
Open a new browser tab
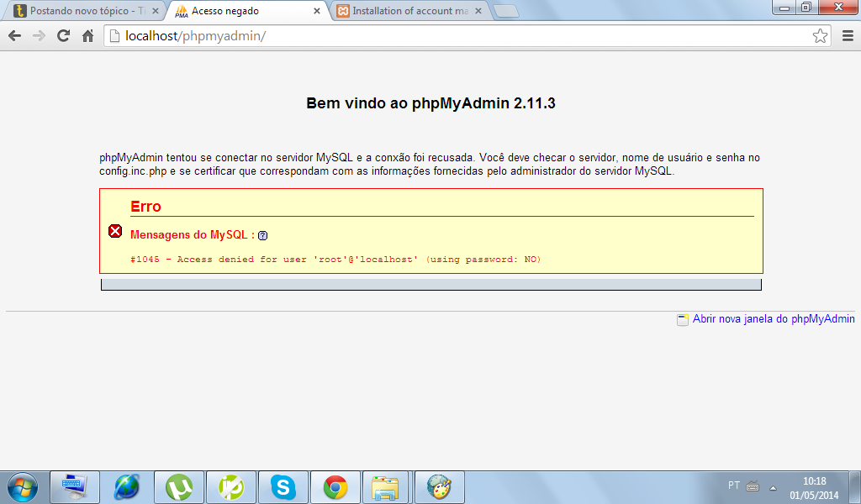pyautogui.click(x=505, y=11)
